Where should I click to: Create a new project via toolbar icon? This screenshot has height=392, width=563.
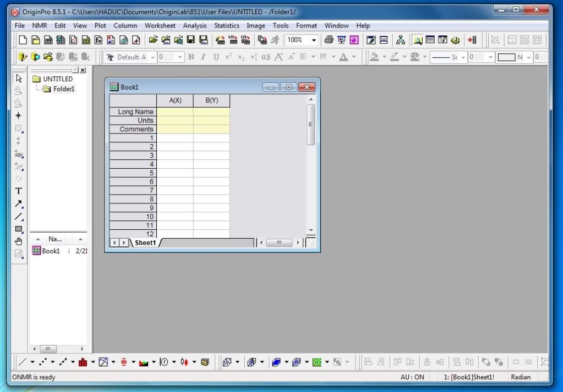[x=23, y=40]
